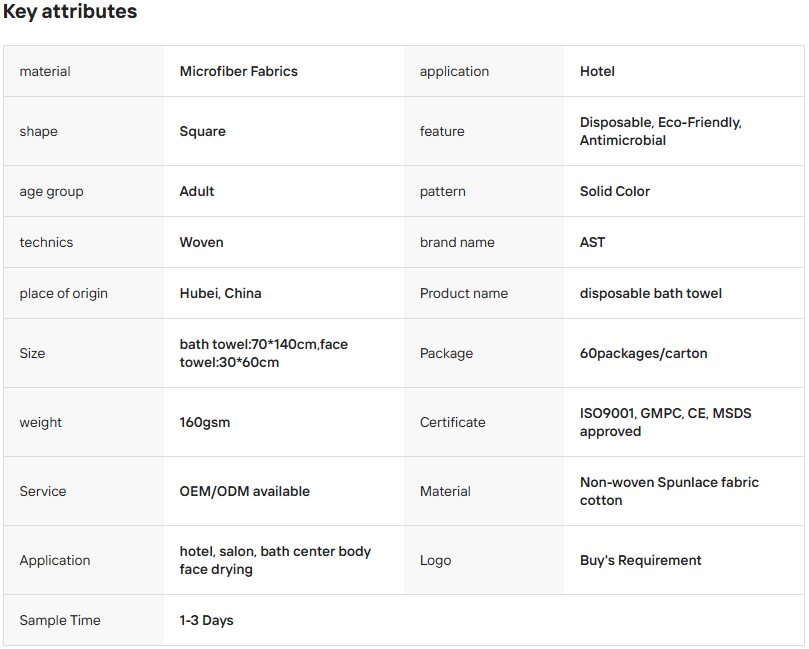Image resolution: width=809 pixels, height=649 pixels.
Task: Select "Non-woven Spunlace fabric cotton" text
Action: [669, 491]
